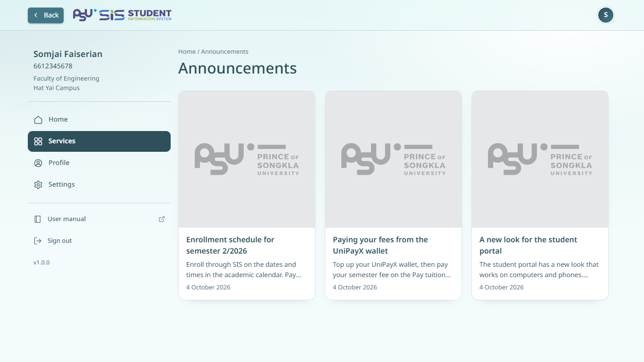Click the 'Enroll through SIS' description text
Screen dimensions: 644x362
pyautogui.click(x=244, y=270)
